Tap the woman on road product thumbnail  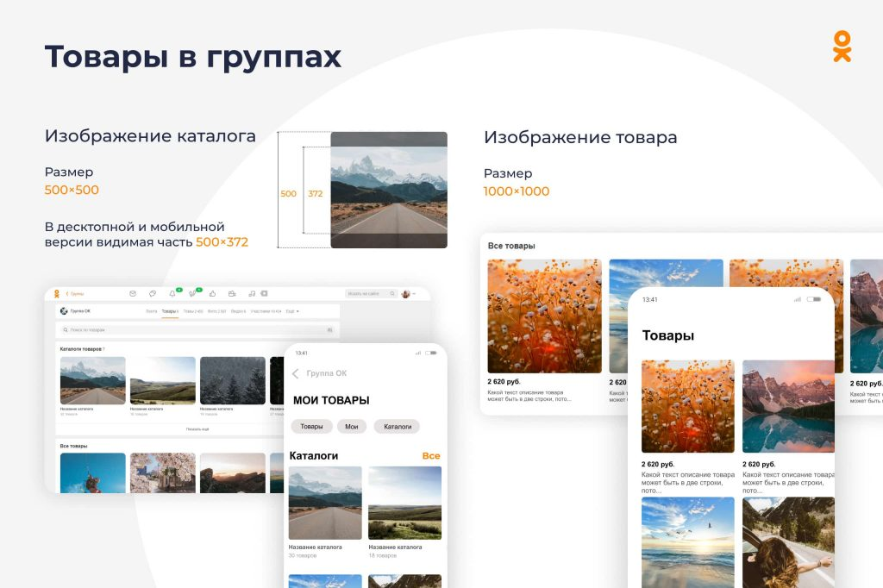click(x=788, y=542)
